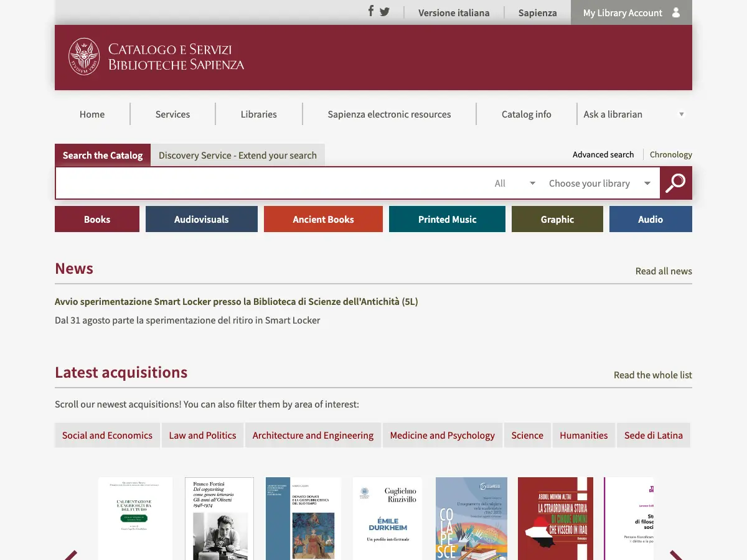747x560 pixels.
Task: Filter acquisitions by Medicine and Psychology
Action: (x=443, y=436)
